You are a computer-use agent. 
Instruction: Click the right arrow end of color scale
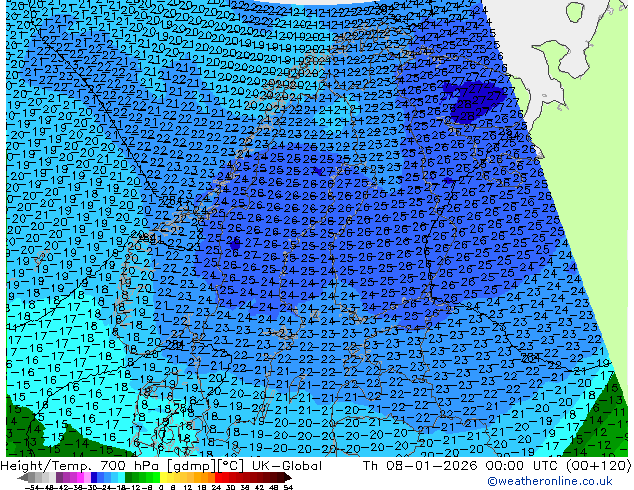pos(288,478)
